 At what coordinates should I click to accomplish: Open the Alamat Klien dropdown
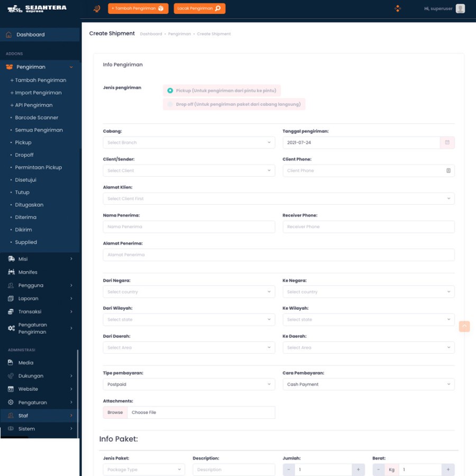click(279, 198)
